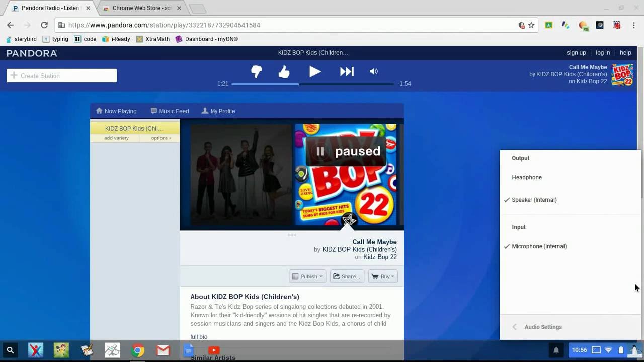The height and width of the screenshot is (362, 644).
Task: Click the Kidz Bop 22 album cover art
Action: (346, 174)
